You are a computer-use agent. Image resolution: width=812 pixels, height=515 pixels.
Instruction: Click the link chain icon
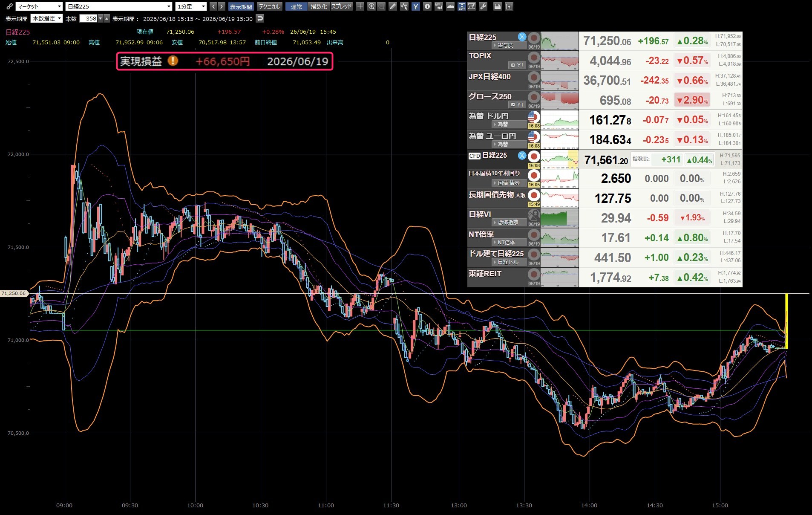[x=9, y=6]
